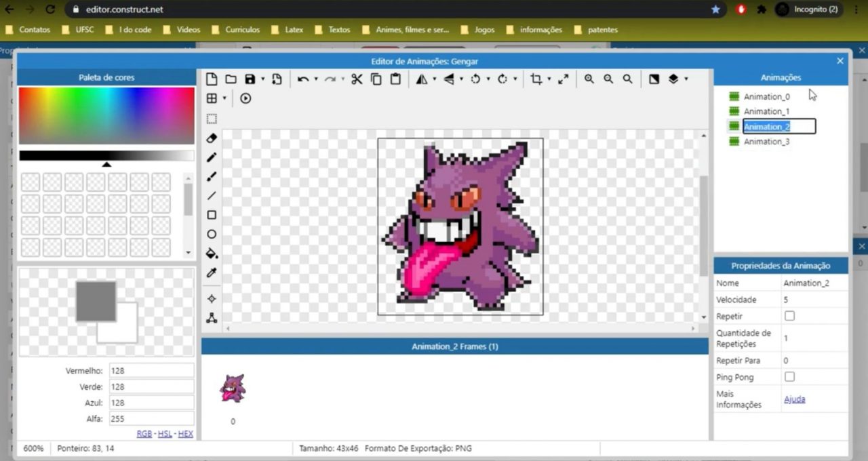Screen dimensions: 868x461
Task: Select the Ellipse tool
Action: coord(212,233)
